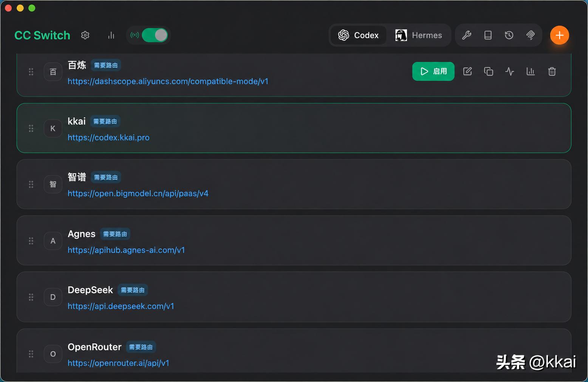588x382 pixels.
Task: Click the 需要路由 tag beside kkai
Action: click(x=105, y=121)
